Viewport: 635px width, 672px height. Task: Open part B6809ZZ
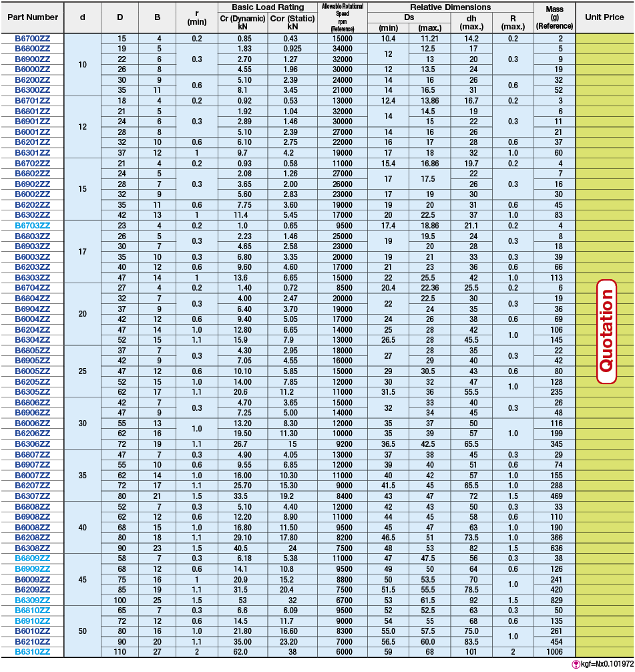point(33,558)
